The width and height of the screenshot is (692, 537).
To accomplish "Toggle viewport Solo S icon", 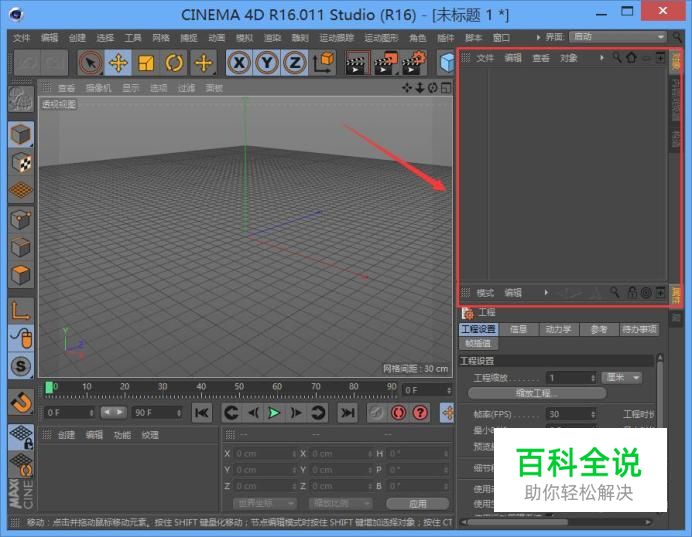I will 20,366.
